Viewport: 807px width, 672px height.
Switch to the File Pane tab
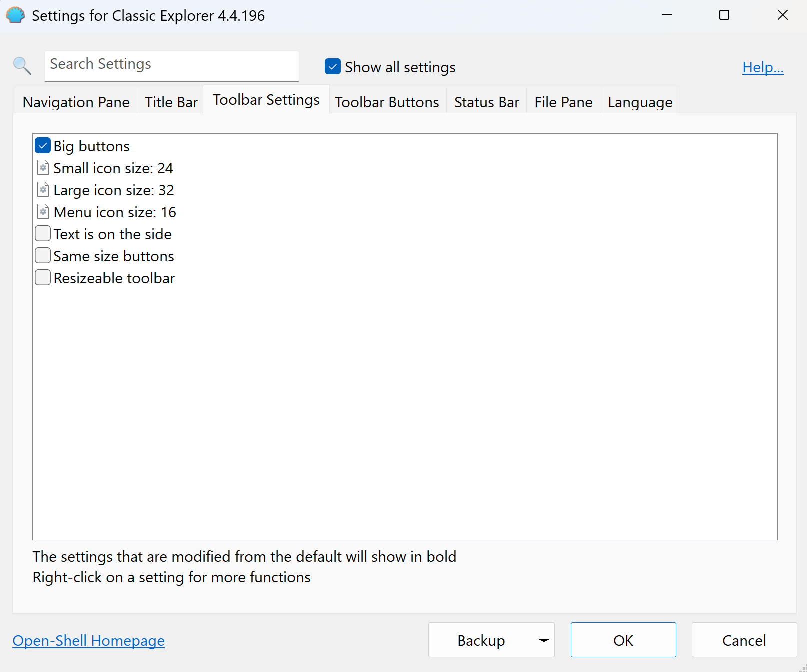tap(563, 102)
